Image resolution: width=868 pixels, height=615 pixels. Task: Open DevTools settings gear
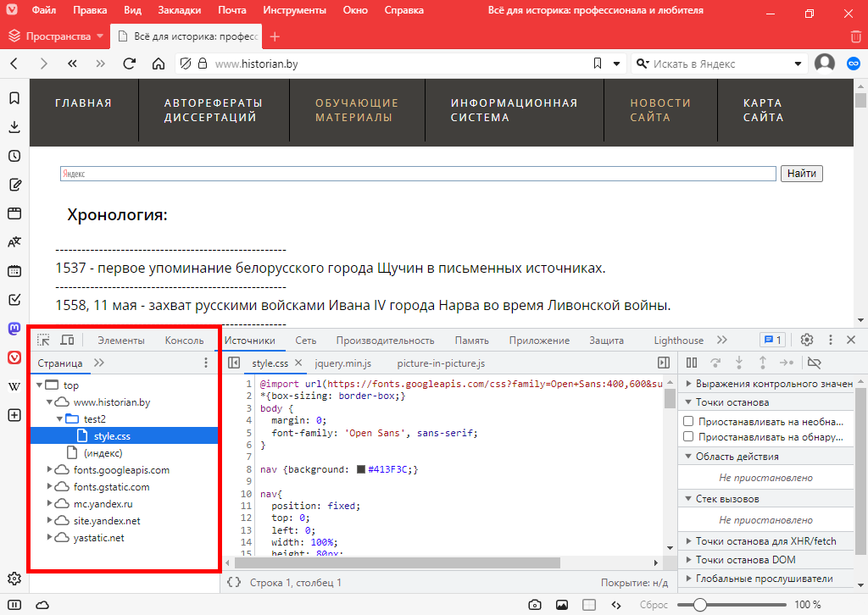click(x=807, y=340)
